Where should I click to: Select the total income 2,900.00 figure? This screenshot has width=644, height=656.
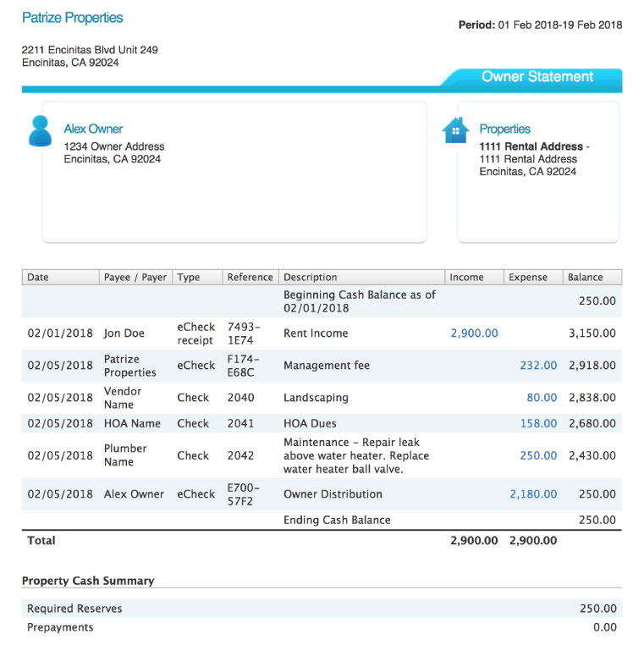click(x=474, y=541)
